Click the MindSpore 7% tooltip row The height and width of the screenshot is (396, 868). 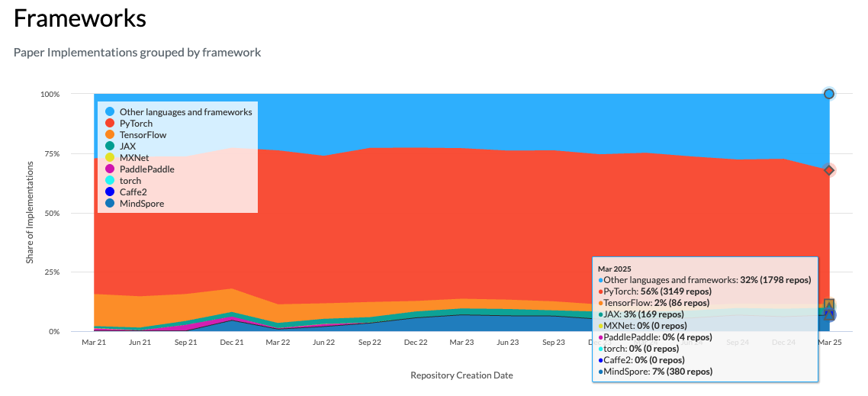[x=654, y=372]
